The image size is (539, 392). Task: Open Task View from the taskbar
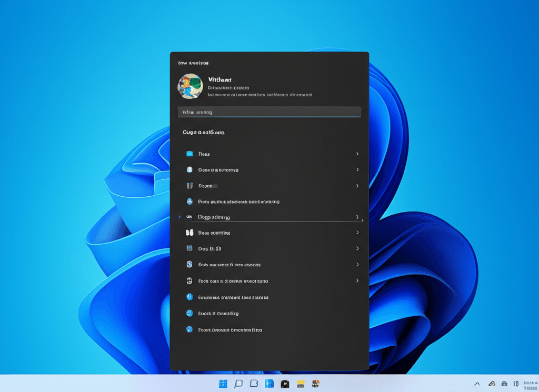[253, 384]
